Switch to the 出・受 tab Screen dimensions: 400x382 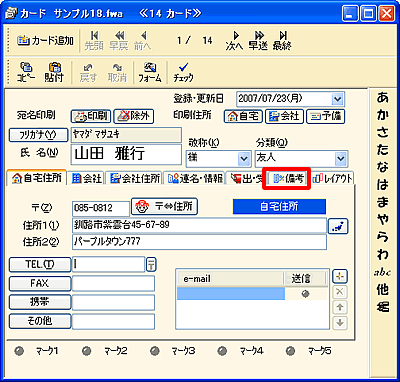[246, 179]
